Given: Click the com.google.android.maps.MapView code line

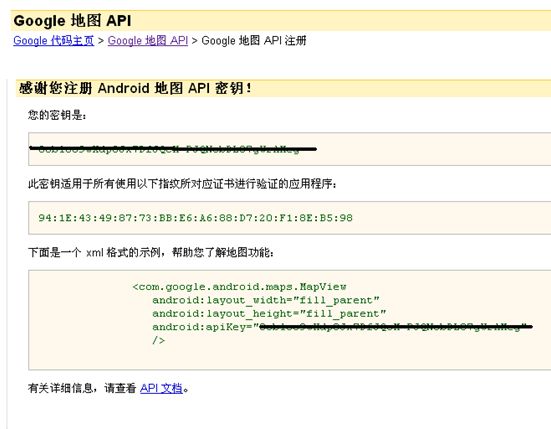Looking at the screenshot, I should click(239, 287).
